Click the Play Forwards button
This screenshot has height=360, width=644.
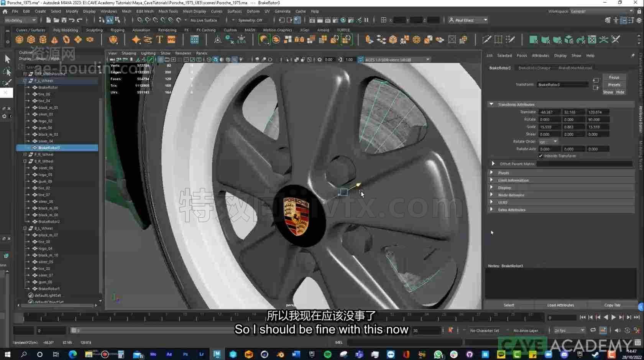point(613,317)
